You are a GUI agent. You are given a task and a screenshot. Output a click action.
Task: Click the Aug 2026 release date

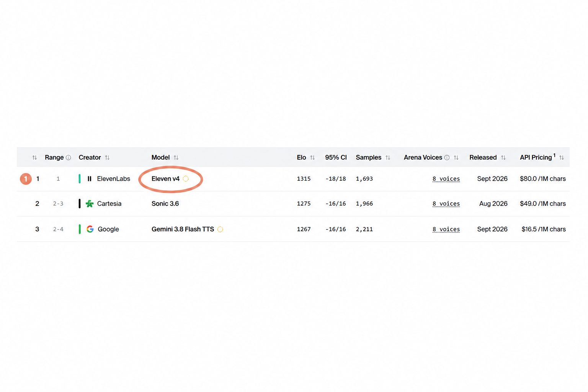(493, 204)
